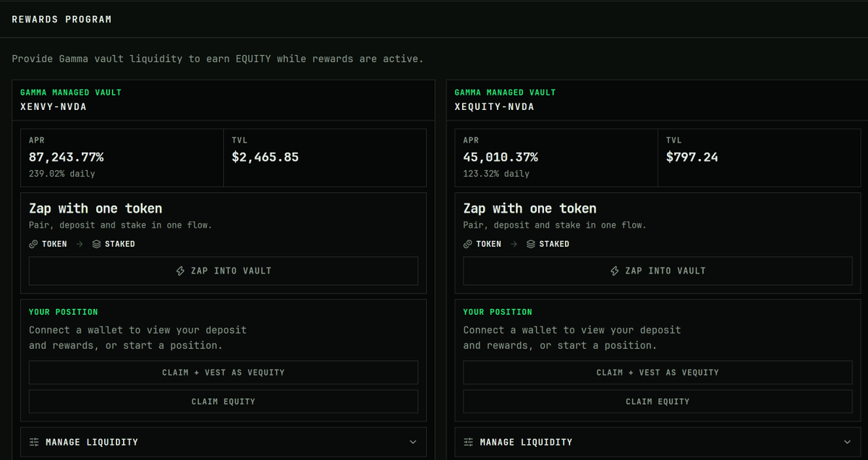
Task: Claim and vest as vEquity for XENVY-NVDA
Action: (x=224, y=372)
